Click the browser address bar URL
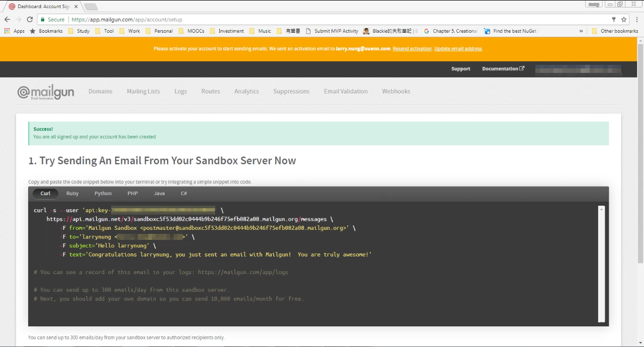 click(127, 20)
